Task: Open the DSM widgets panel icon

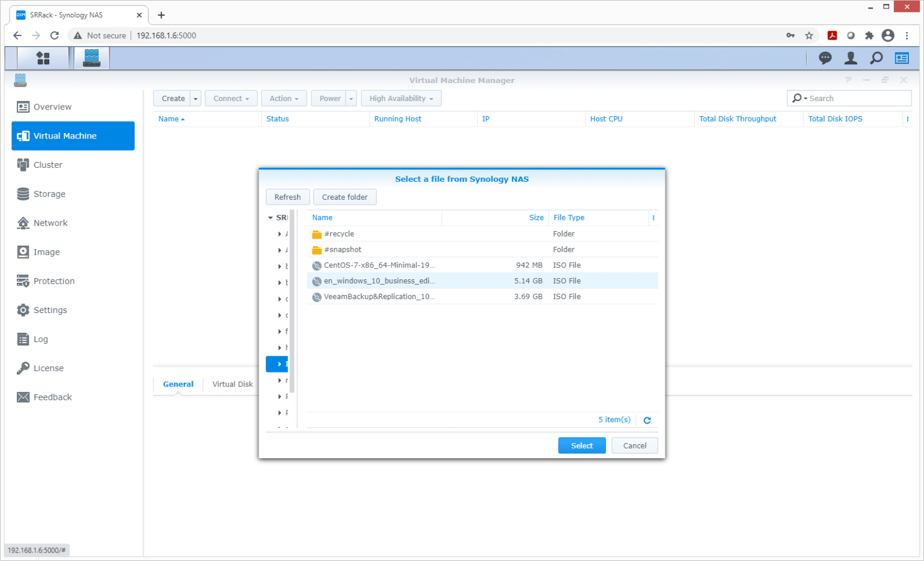Action: 902,58
